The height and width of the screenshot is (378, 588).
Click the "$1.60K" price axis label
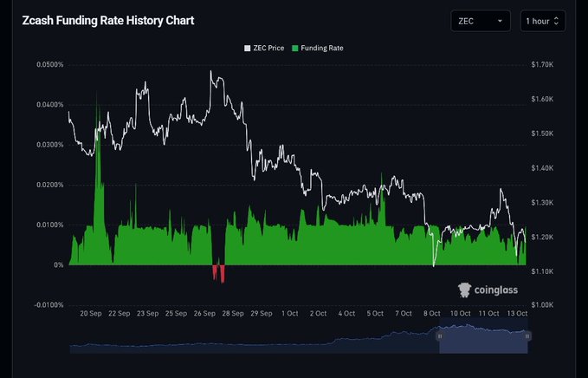click(x=542, y=99)
